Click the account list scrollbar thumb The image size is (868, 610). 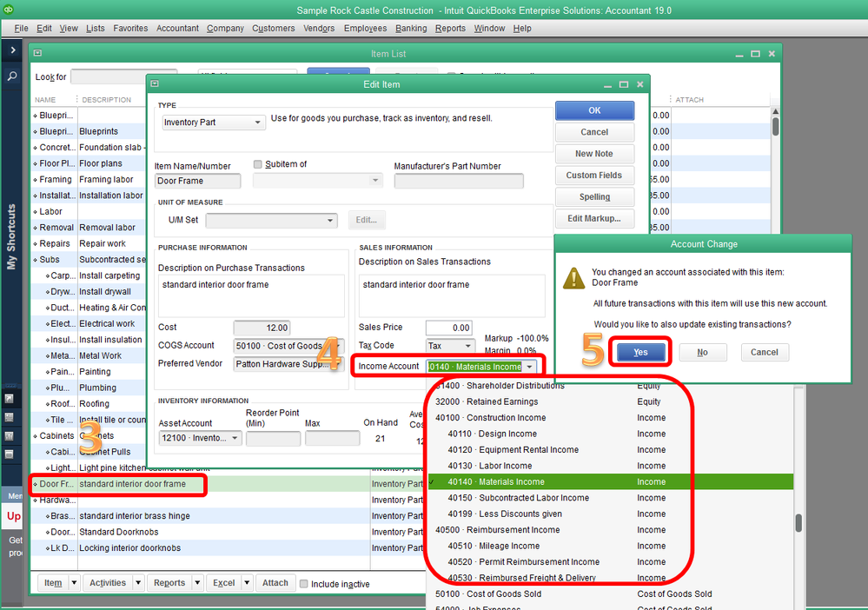point(798,523)
